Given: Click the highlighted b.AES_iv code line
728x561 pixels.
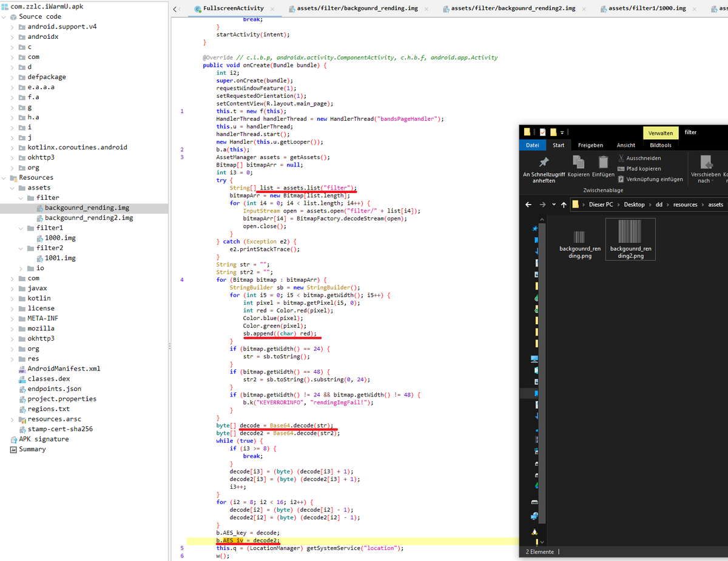Looking at the screenshot, I should pos(248,540).
